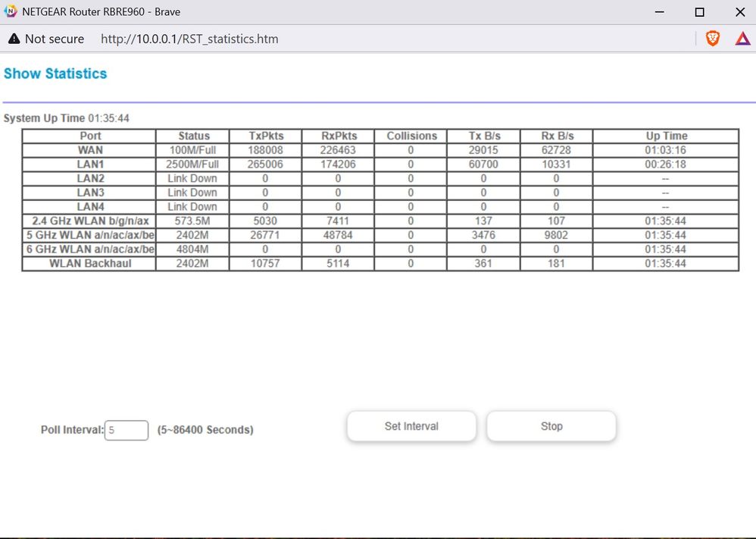Click System Up Time 01:35:44 text
Image resolution: width=756 pixels, height=539 pixels.
coord(67,118)
